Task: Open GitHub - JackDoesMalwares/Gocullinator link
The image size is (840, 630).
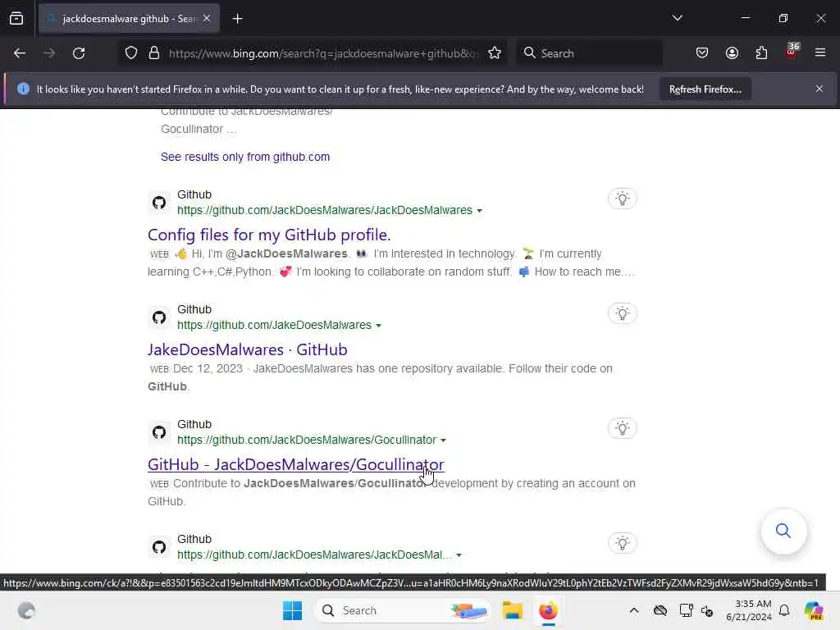Action: click(x=295, y=464)
